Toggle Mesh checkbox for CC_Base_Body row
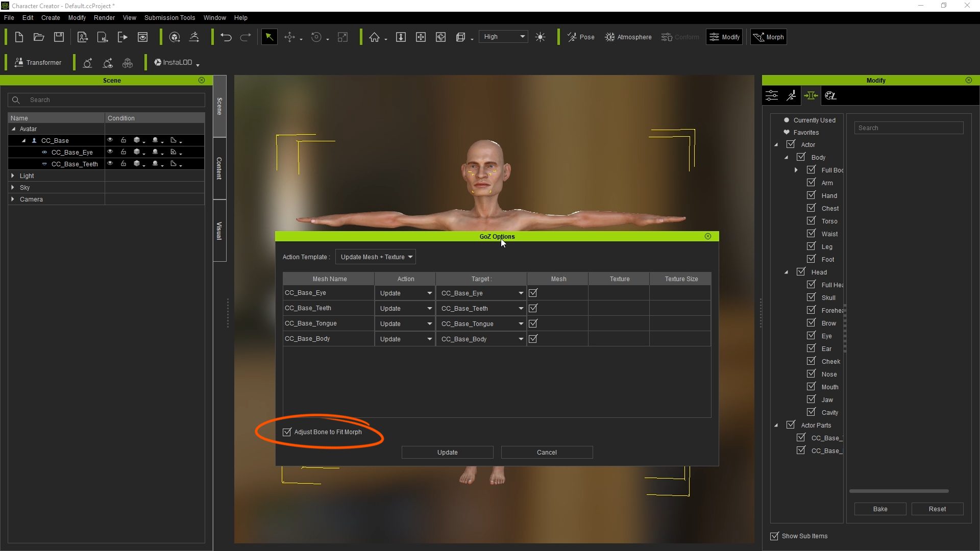This screenshot has height=551, width=980. (x=533, y=339)
